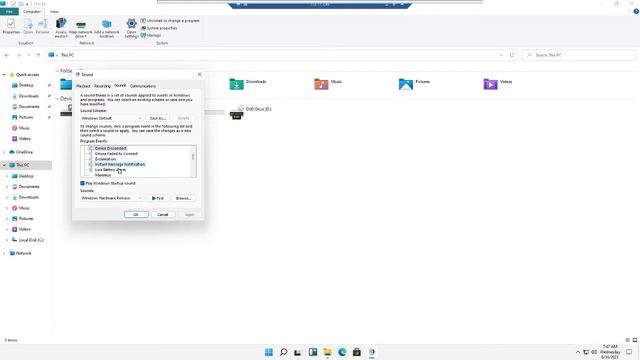Click System properties in ribbon
640x360 pixels.
[159, 28]
